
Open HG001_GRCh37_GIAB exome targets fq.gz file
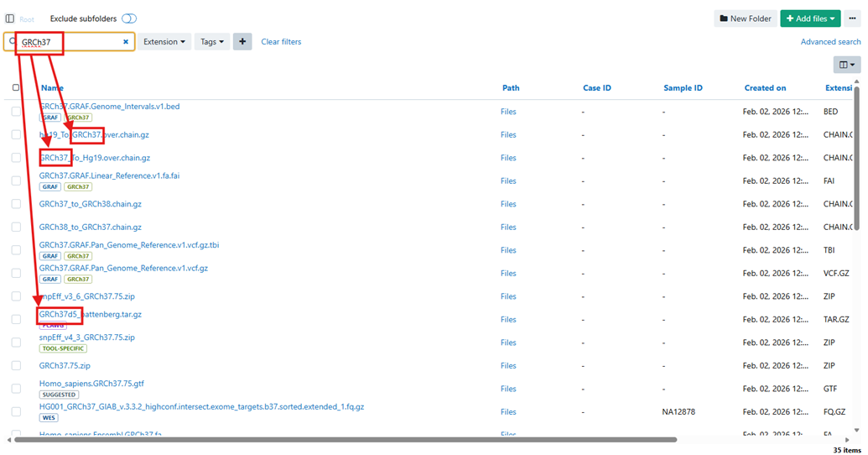coord(201,407)
